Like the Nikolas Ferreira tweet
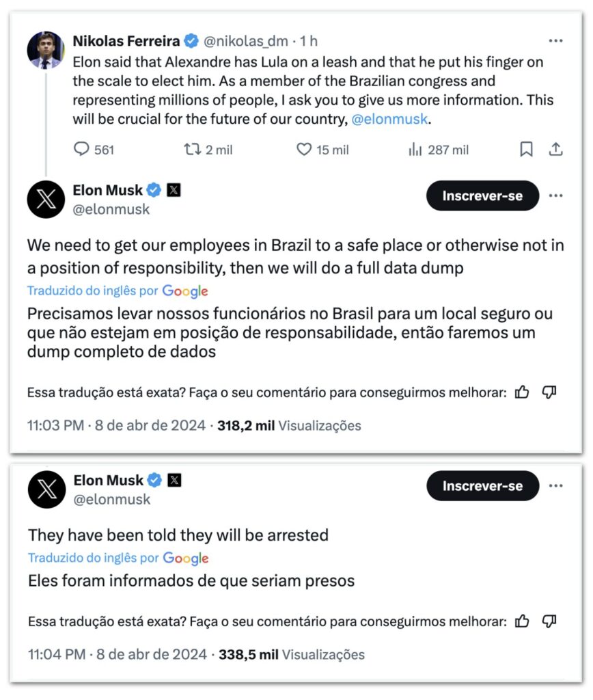 [322, 150]
